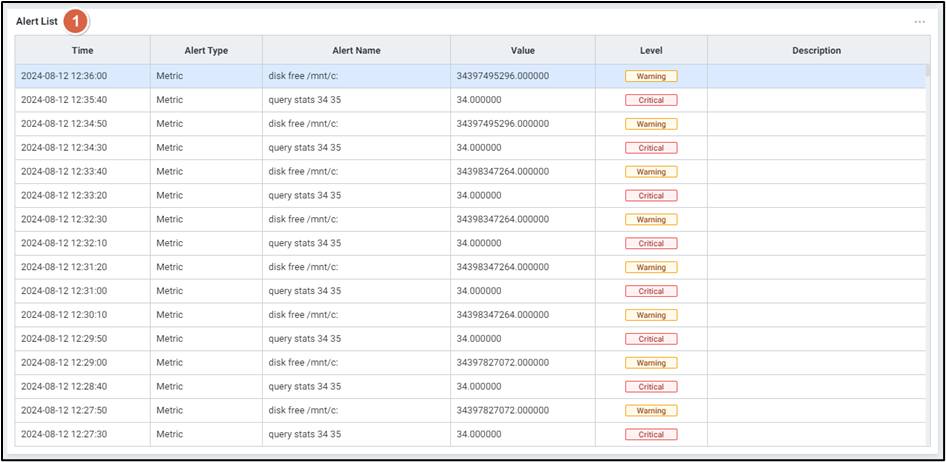Sort by the Level column header
Viewport: 946px width, 462px height.
pyautogui.click(x=651, y=51)
